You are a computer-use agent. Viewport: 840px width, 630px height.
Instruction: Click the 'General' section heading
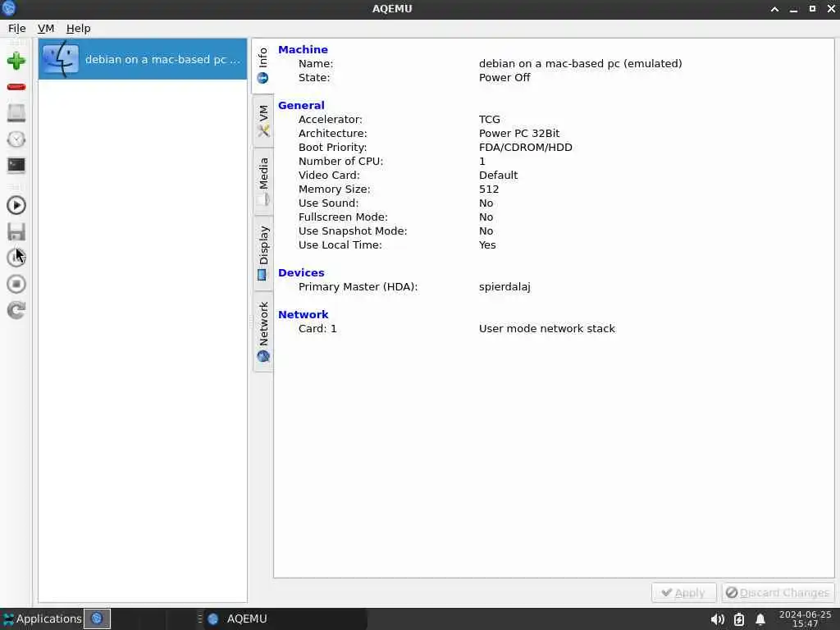[301, 106]
